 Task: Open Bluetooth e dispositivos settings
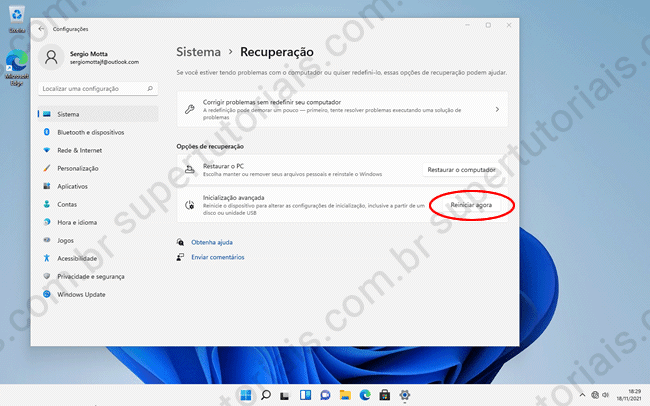[x=90, y=132]
